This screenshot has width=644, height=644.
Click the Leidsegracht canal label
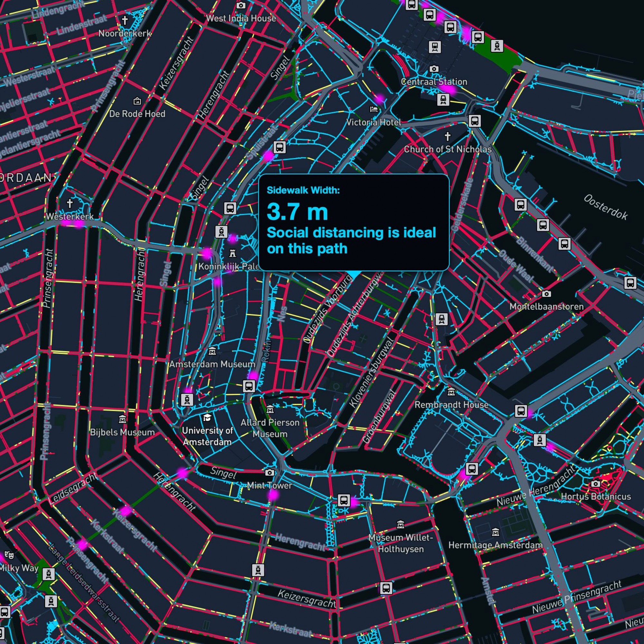click(74, 488)
